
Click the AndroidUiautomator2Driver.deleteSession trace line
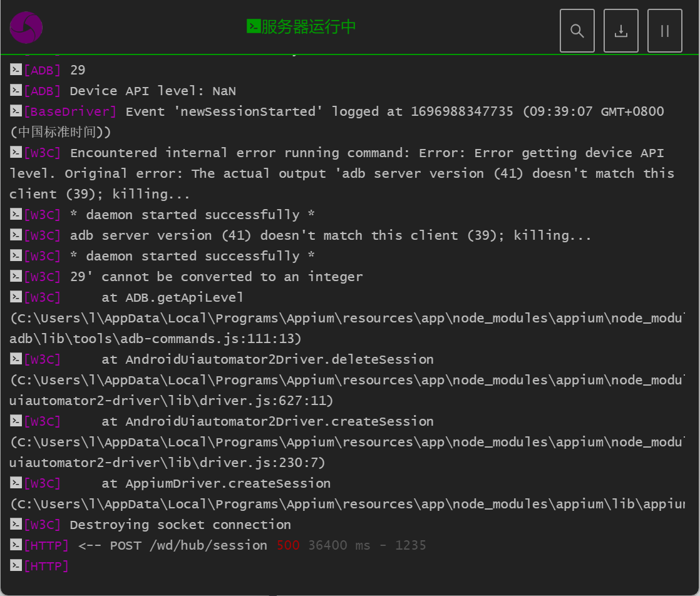[x=267, y=359]
